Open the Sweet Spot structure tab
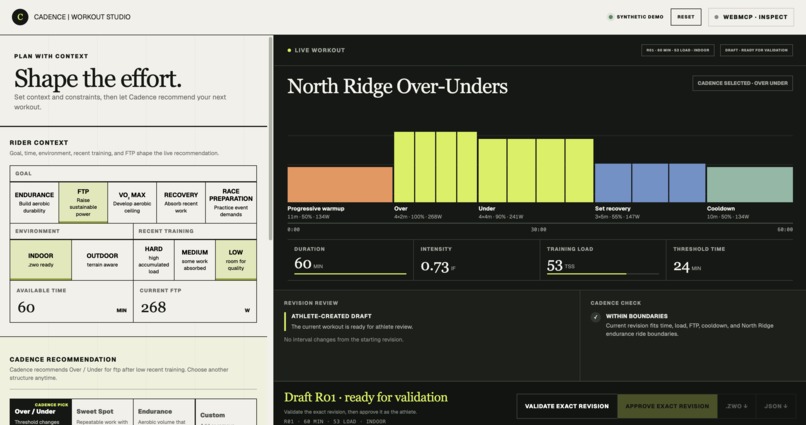Image resolution: width=806 pixels, height=425 pixels. click(102, 412)
